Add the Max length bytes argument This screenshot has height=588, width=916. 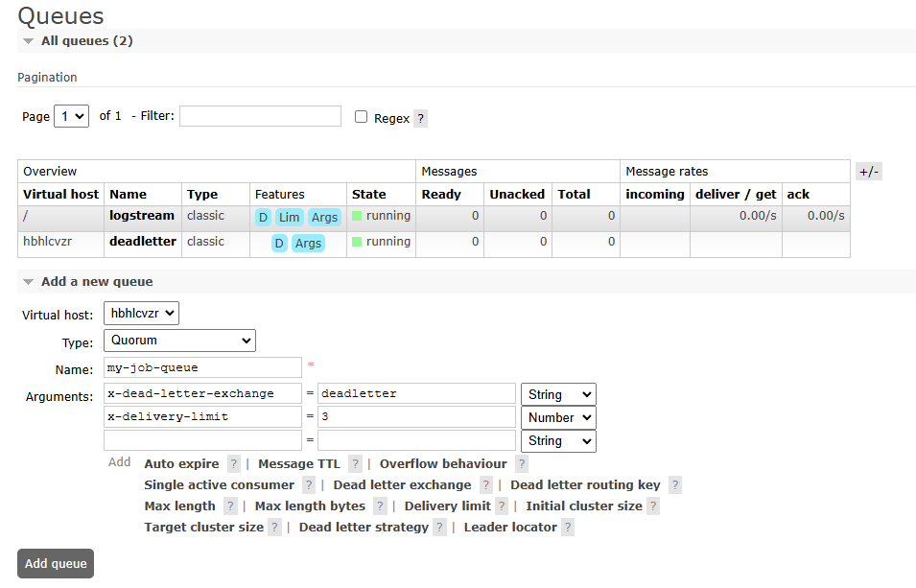[x=310, y=506]
